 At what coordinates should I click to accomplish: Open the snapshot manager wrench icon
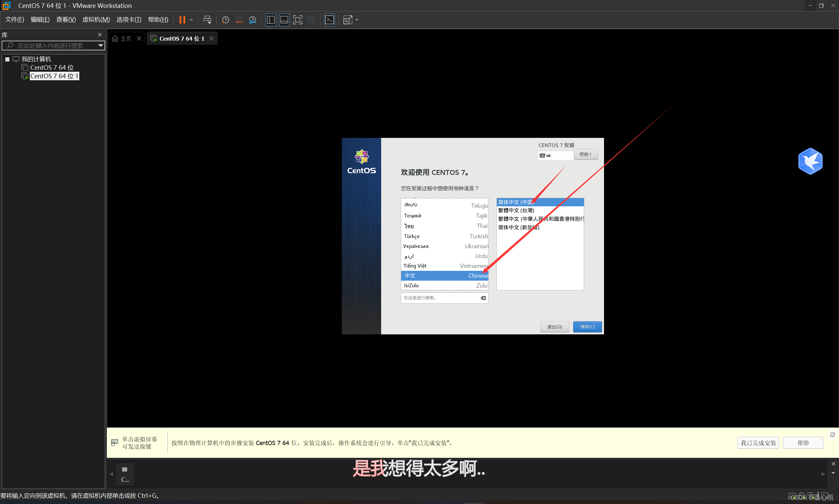[x=252, y=20]
